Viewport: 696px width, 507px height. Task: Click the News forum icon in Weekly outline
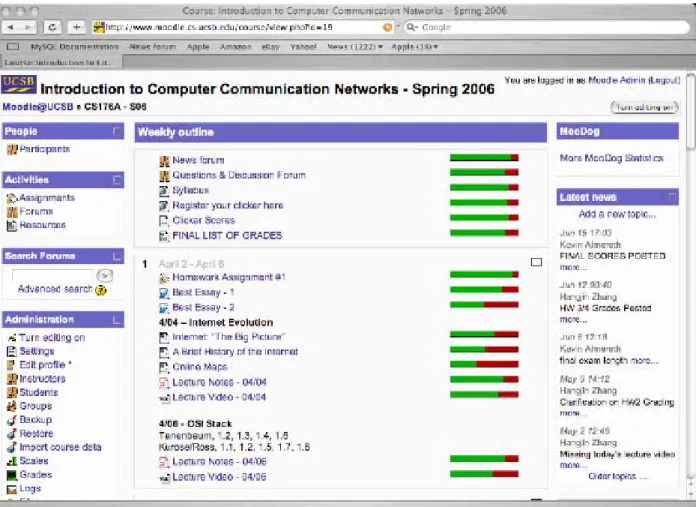click(164, 161)
